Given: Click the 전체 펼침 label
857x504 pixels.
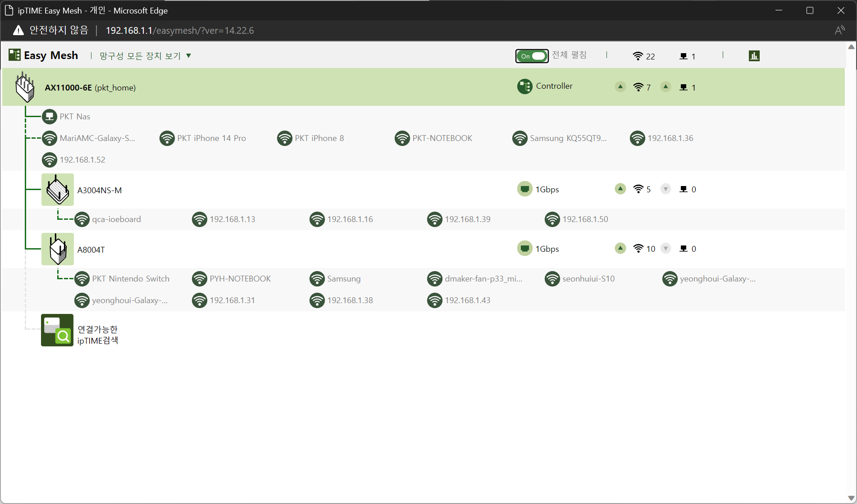Looking at the screenshot, I should click(570, 55).
